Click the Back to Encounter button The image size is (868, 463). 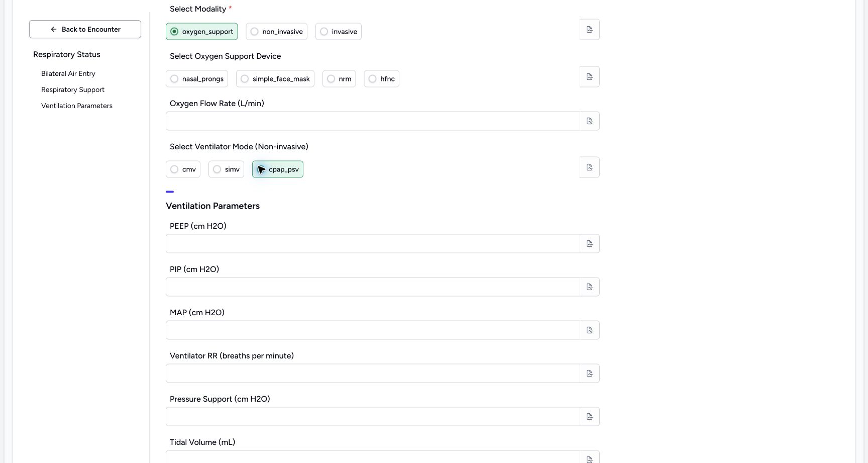pyautogui.click(x=85, y=29)
